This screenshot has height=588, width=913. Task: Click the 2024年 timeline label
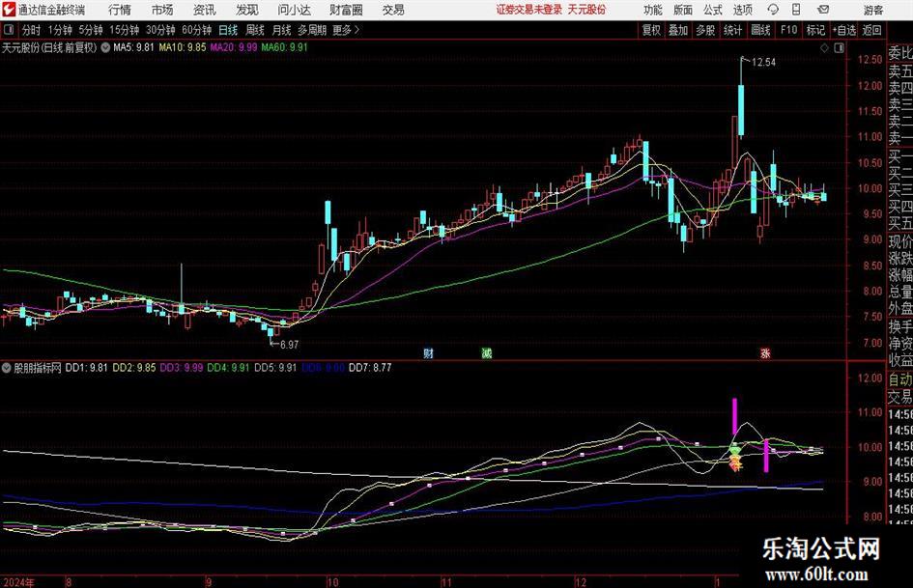pos(19,582)
